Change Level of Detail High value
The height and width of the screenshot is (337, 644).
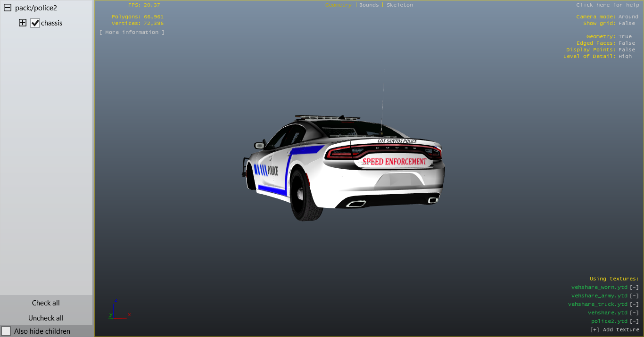tap(625, 56)
